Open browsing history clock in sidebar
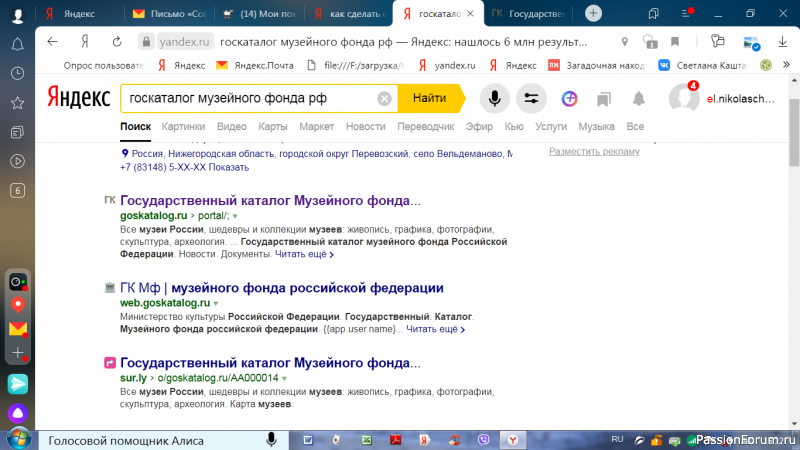The width and height of the screenshot is (800, 450). 17,73
